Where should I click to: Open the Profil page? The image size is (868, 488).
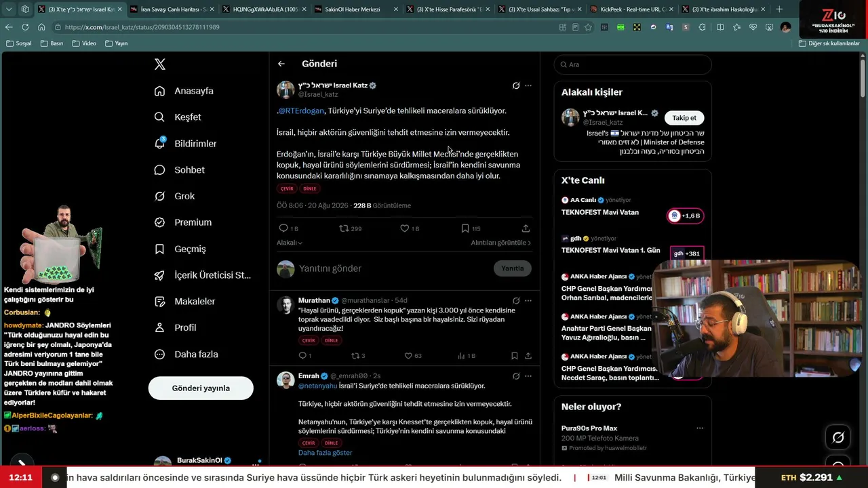point(175,327)
